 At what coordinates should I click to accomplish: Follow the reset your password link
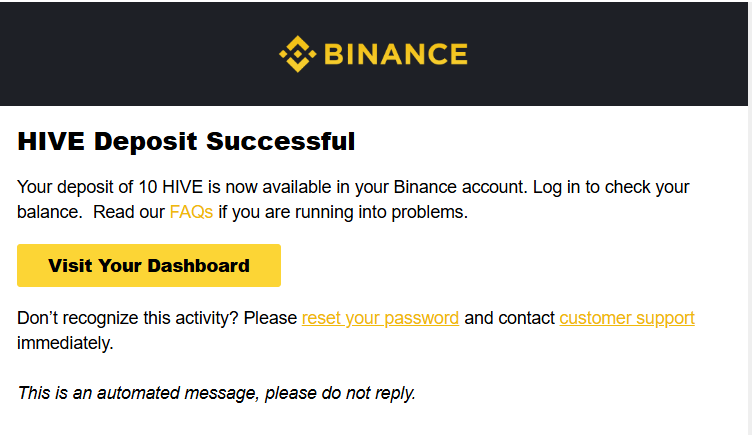click(x=380, y=318)
